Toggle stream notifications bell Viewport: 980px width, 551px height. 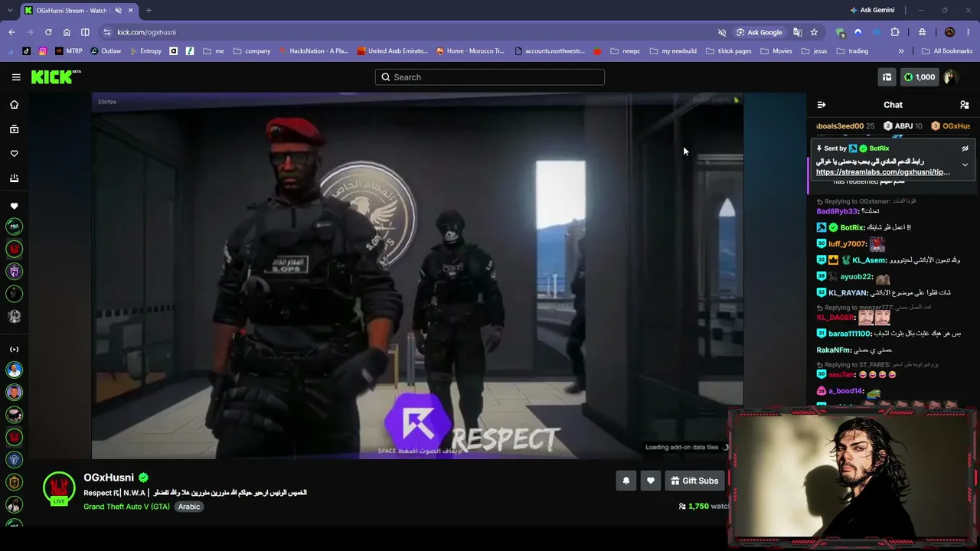pos(626,481)
